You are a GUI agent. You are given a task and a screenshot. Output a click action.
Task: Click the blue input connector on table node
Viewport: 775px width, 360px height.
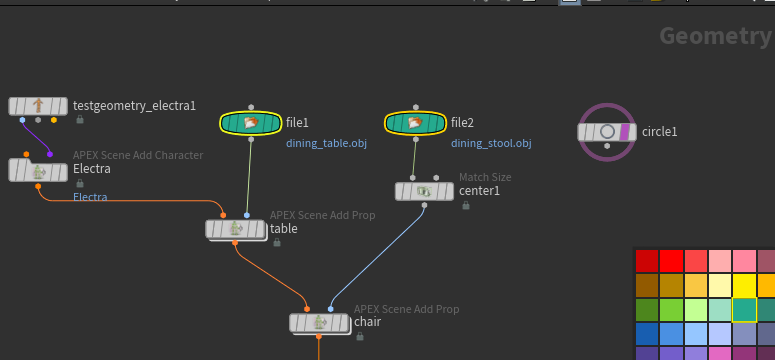247,215
